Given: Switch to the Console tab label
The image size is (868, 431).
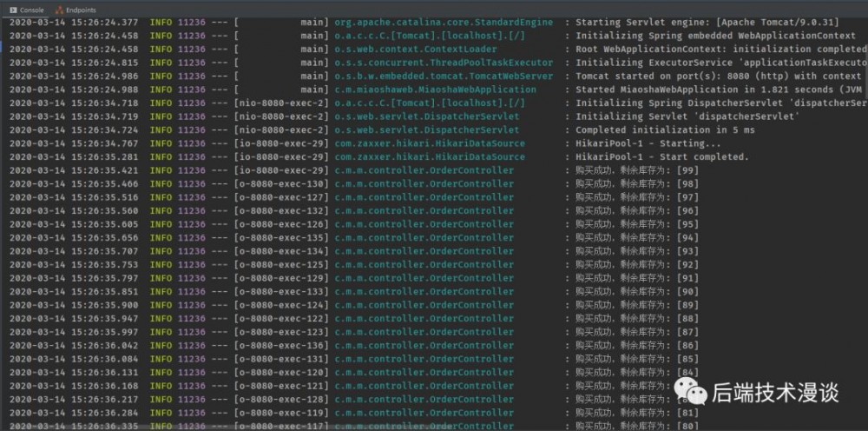Looking at the screenshot, I should [31, 9].
